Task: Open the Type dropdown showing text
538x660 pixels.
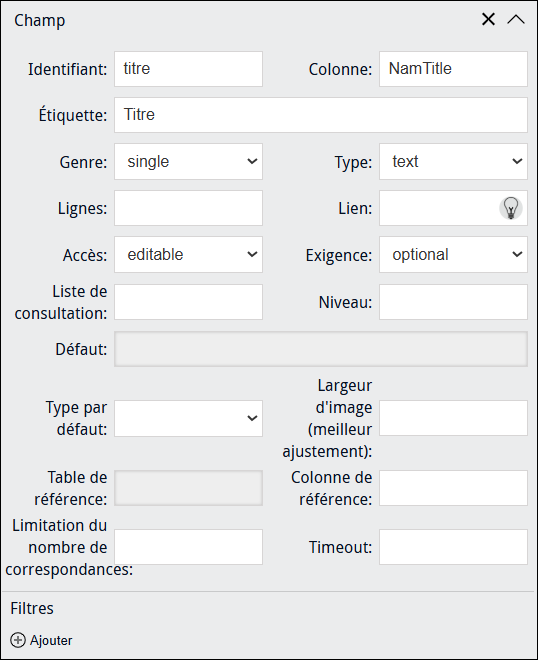Action: [x=453, y=162]
